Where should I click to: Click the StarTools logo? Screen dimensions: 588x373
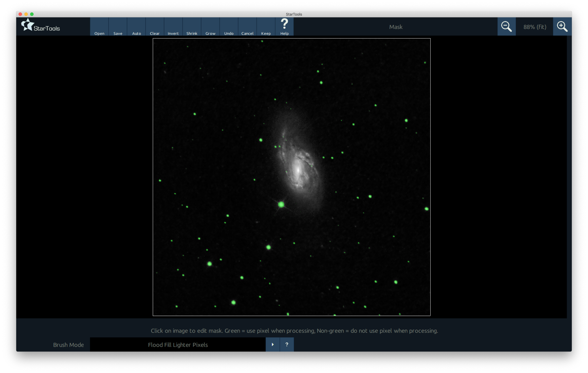point(40,25)
